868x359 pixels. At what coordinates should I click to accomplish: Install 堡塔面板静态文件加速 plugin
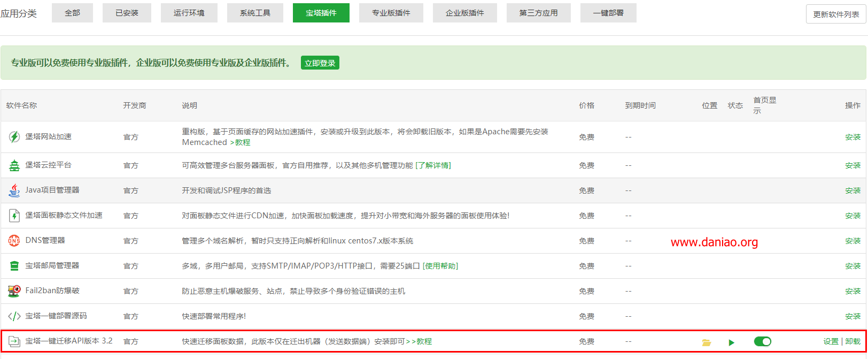tap(853, 216)
